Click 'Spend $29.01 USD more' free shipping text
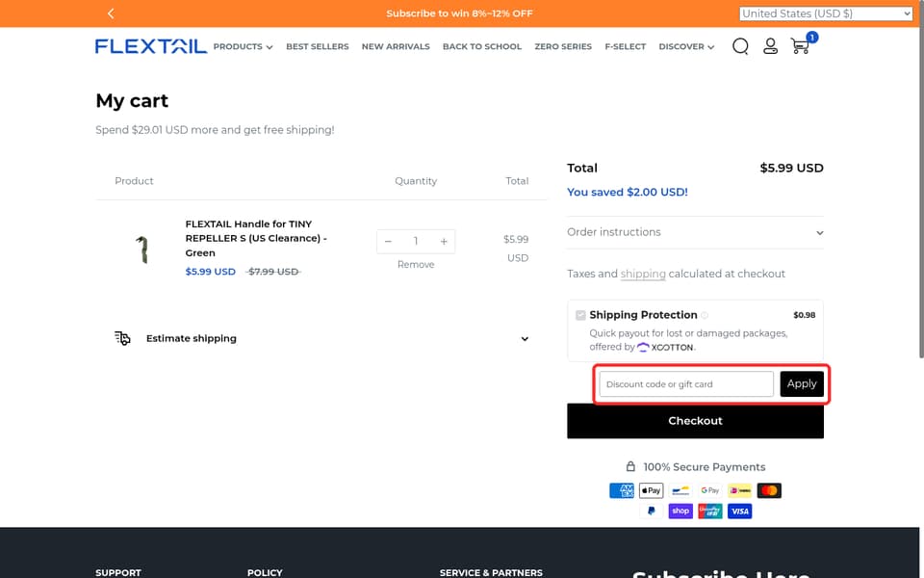Viewport: 924px width, 578px height. pyautogui.click(x=215, y=130)
